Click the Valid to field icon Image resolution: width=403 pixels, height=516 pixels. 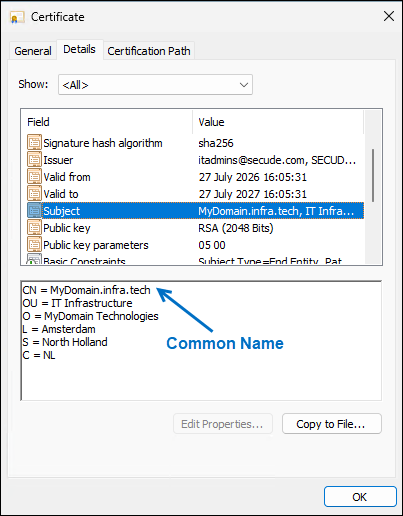(x=34, y=194)
